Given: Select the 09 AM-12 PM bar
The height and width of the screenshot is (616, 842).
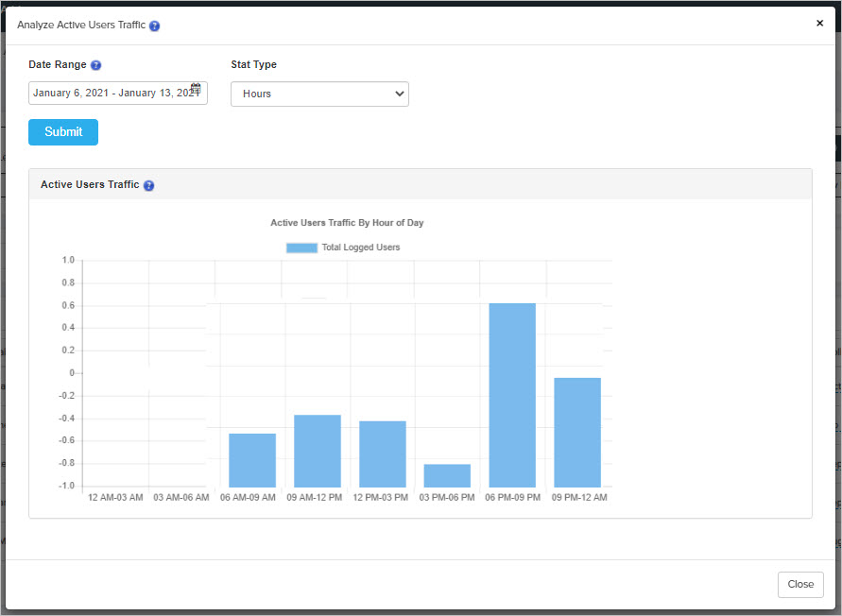Looking at the screenshot, I should 318,451.
